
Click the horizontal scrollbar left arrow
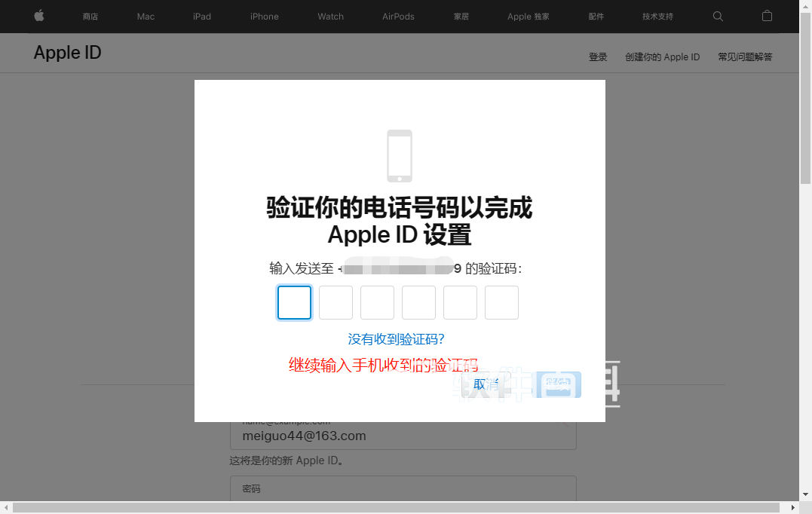[x=6, y=508]
